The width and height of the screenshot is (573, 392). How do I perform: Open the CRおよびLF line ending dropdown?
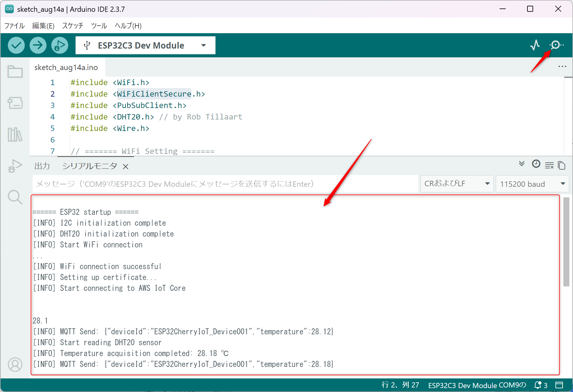(x=457, y=184)
